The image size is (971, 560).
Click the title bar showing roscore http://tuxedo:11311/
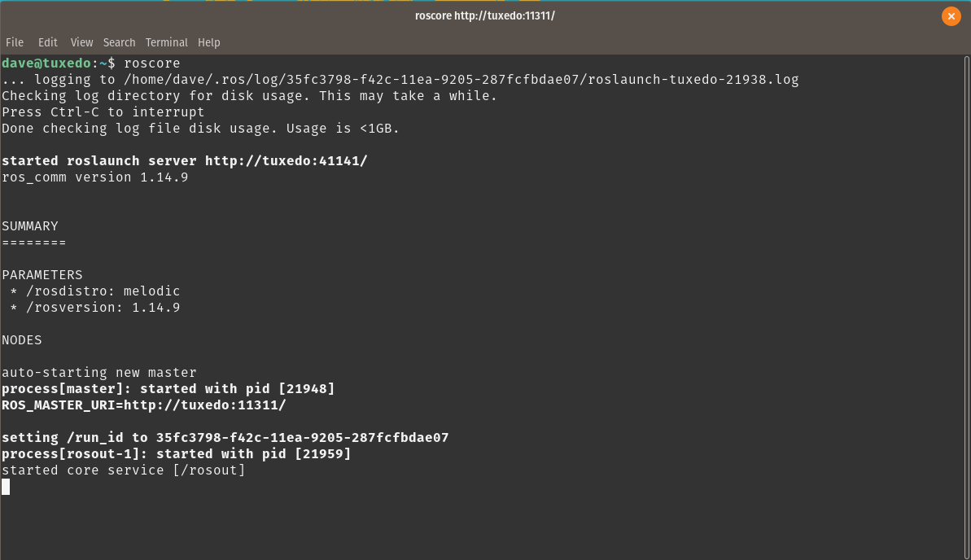[x=485, y=15]
